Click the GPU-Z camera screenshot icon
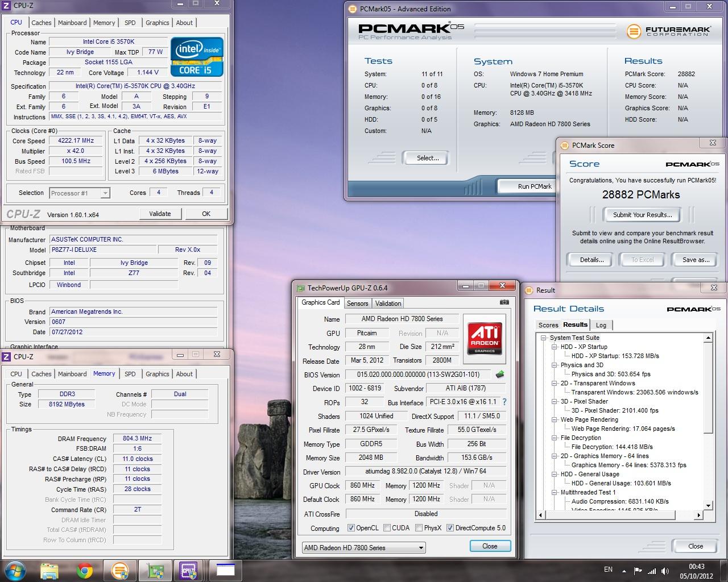The width and height of the screenshot is (728, 582). click(x=504, y=302)
